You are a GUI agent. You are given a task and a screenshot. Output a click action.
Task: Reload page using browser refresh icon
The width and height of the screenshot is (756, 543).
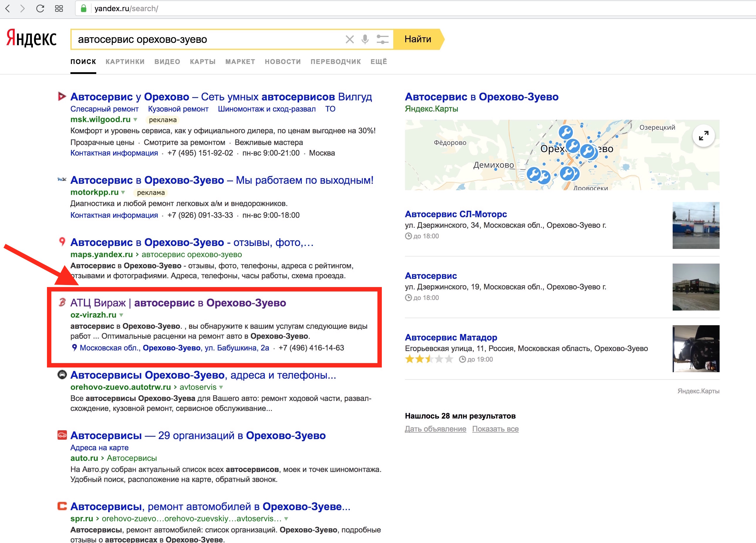point(40,8)
